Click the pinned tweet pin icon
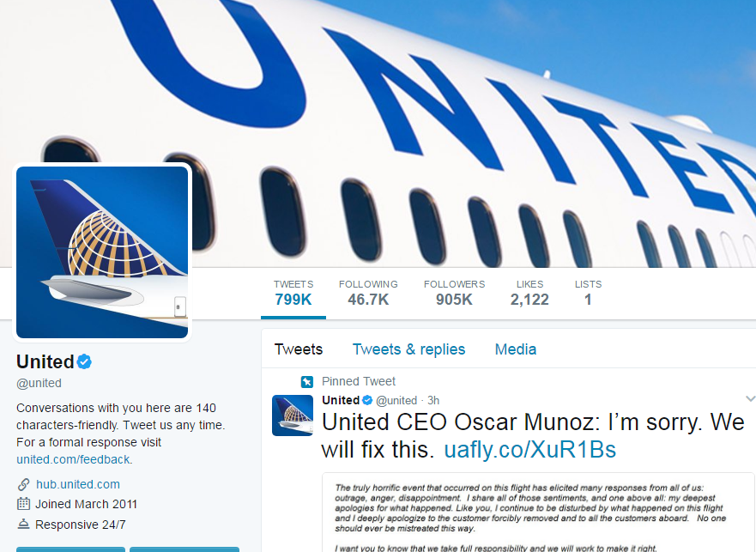Image resolution: width=756 pixels, height=552 pixels. click(x=307, y=382)
